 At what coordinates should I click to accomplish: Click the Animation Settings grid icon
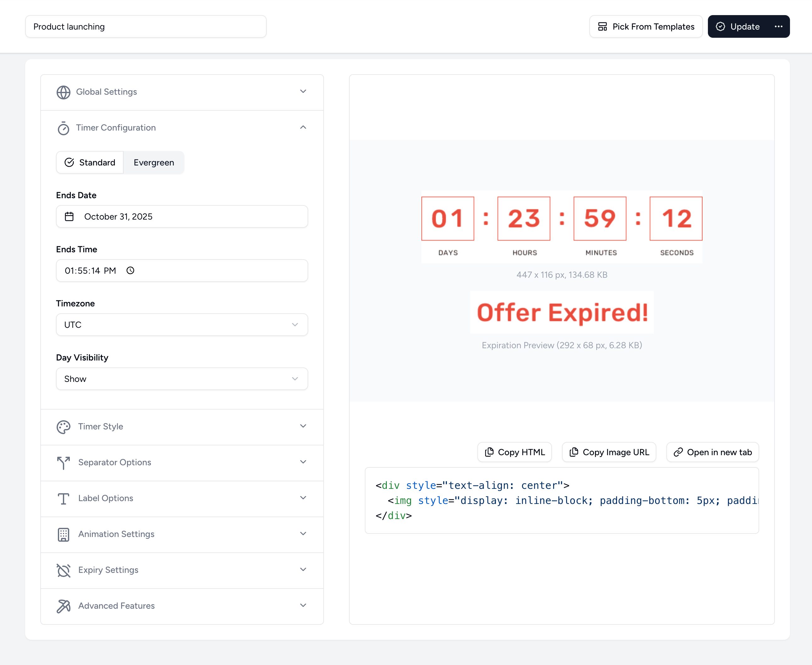click(x=63, y=534)
